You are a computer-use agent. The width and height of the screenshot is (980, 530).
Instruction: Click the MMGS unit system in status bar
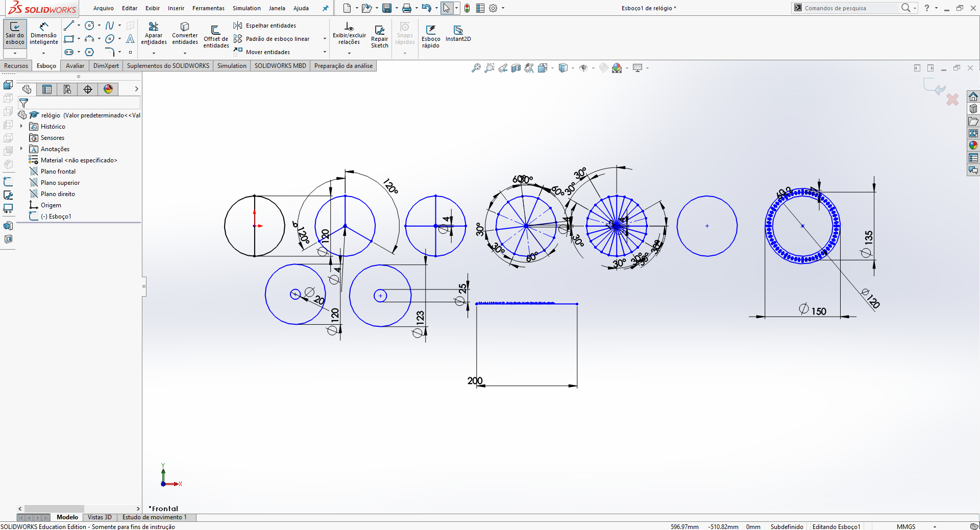(906, 526)
